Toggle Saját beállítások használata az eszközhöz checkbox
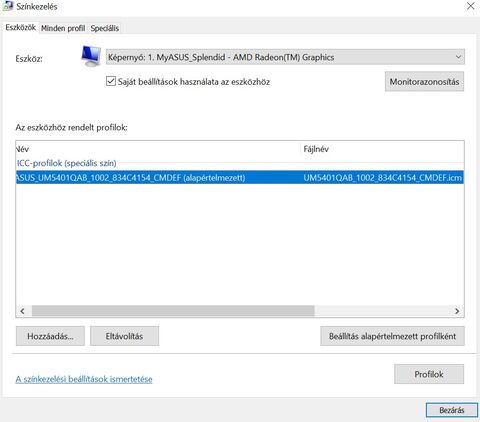Viewport: 480px width, 422px height. [x=111, y=81]
